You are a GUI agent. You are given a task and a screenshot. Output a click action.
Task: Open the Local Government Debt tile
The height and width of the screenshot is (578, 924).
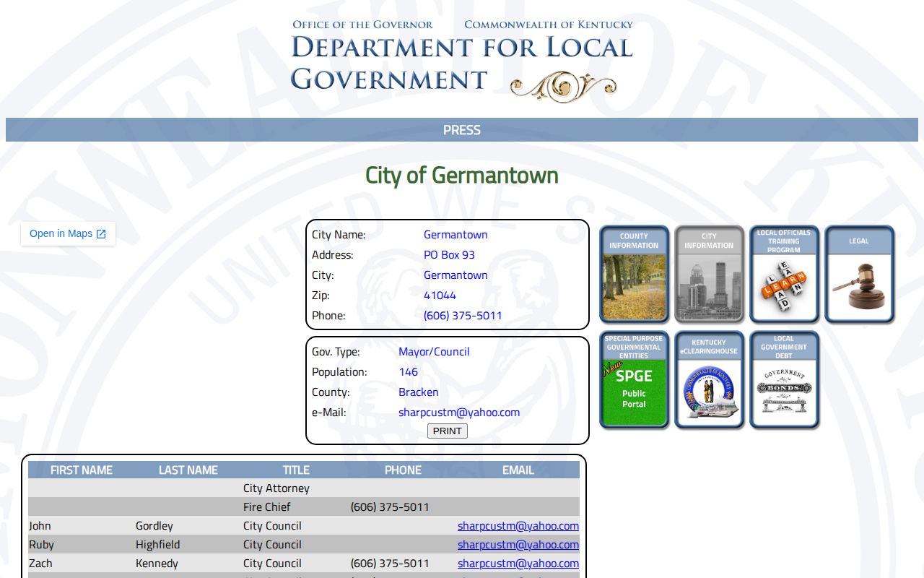(784, 380)
